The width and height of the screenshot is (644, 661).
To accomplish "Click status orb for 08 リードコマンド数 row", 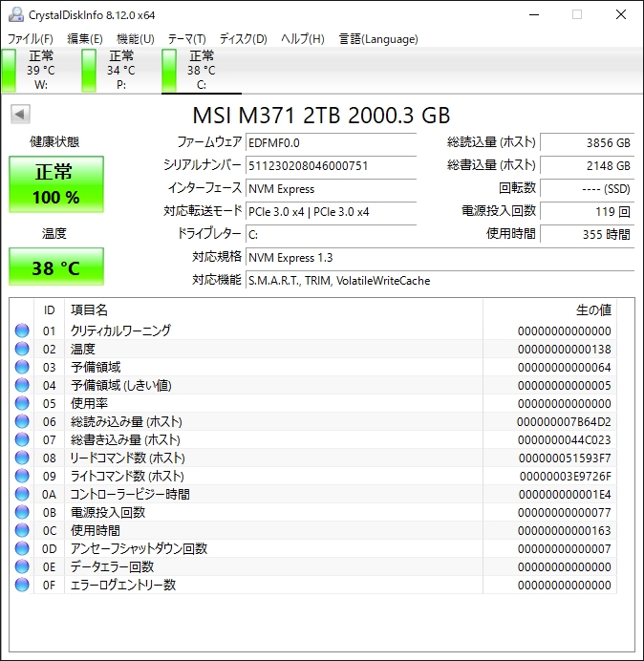I will (22, 458).
